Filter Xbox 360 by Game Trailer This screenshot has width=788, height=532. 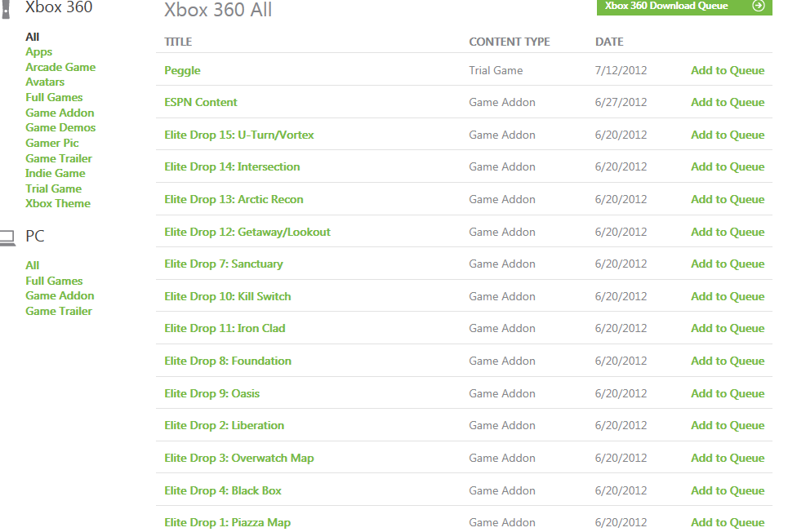tap(59, 158)
